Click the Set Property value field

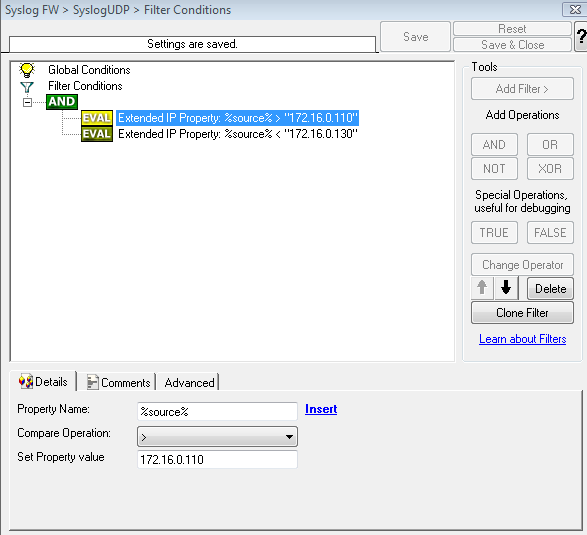(x=218, y=459)
